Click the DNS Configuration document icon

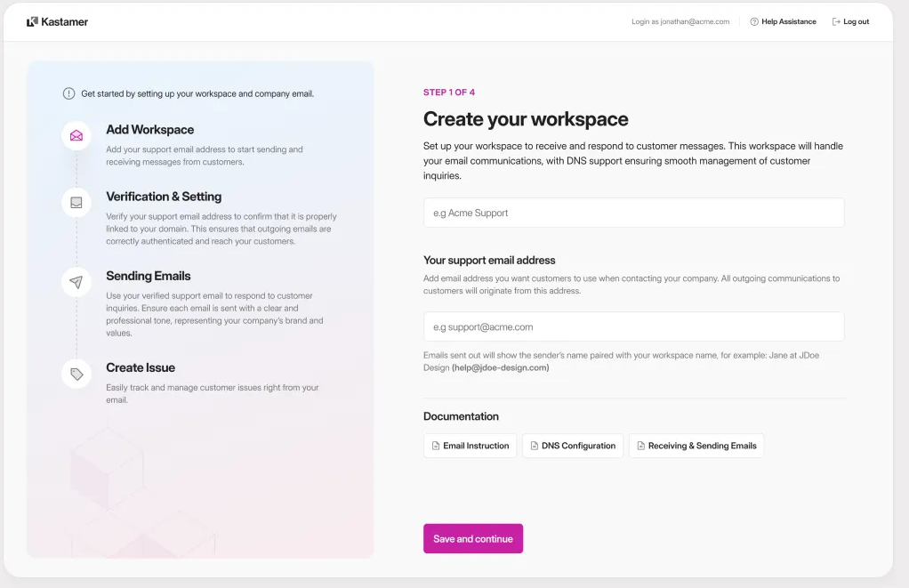coord(534,446)
